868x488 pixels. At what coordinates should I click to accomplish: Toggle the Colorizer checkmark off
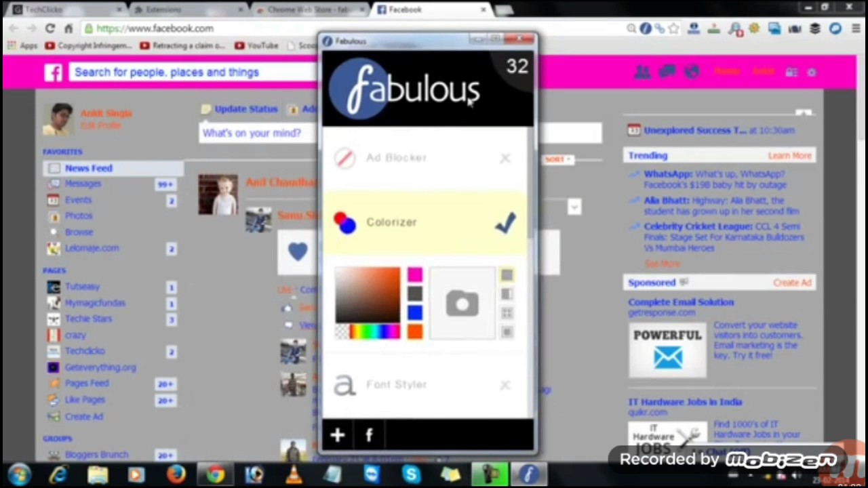[506, 223]
